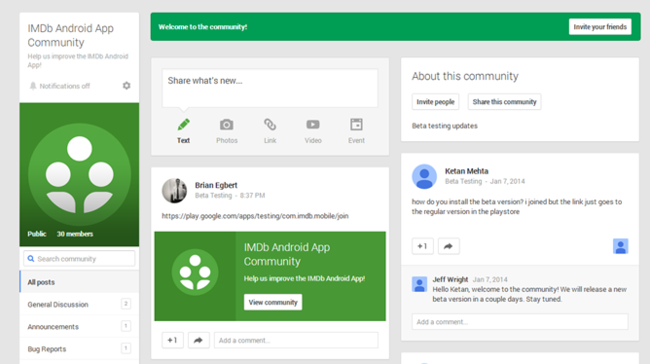Focus the Share what's new text box
The image size is (650, 364).
point(270,88)
